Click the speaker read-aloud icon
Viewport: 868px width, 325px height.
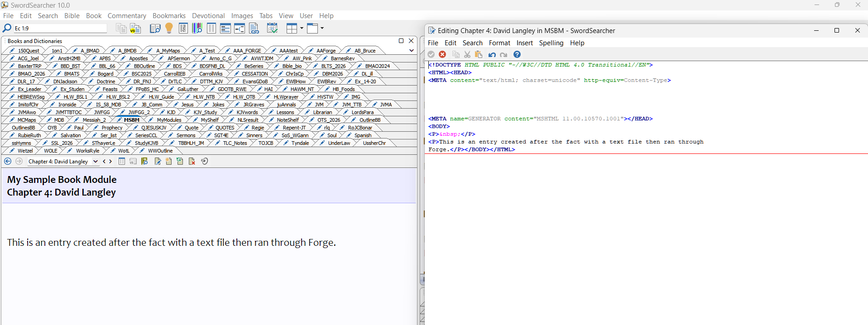tap(205, 161)
